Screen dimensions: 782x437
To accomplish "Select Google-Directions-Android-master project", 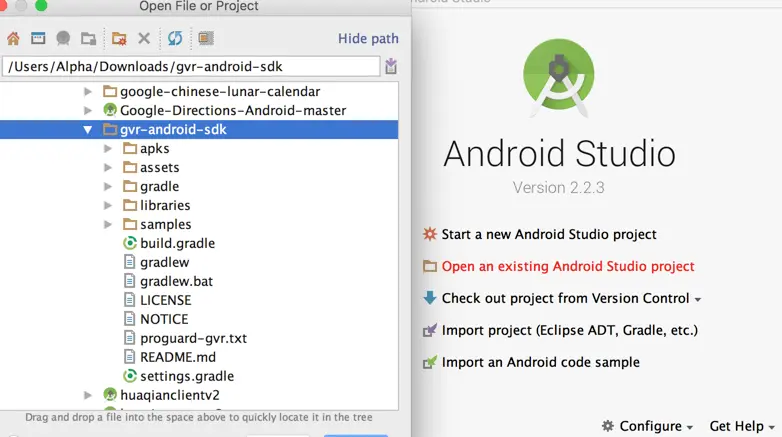I will (233, 110).
